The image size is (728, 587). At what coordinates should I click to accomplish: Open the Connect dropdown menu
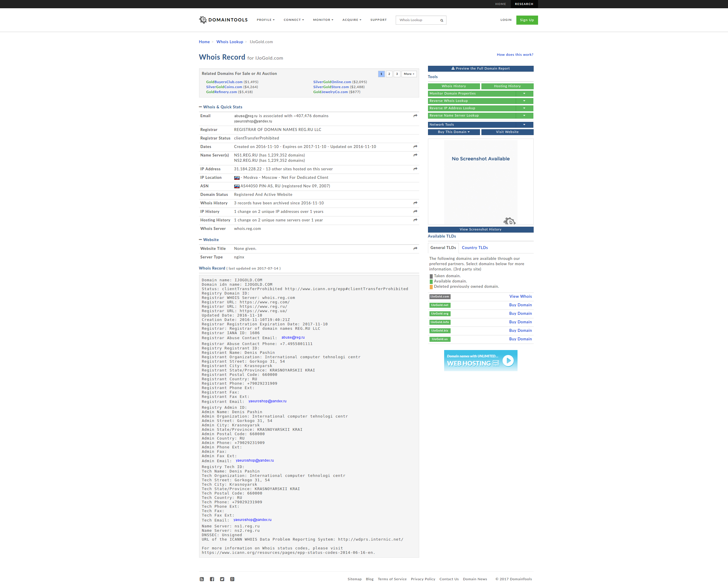pyautogui.click(x=294, y=20)
